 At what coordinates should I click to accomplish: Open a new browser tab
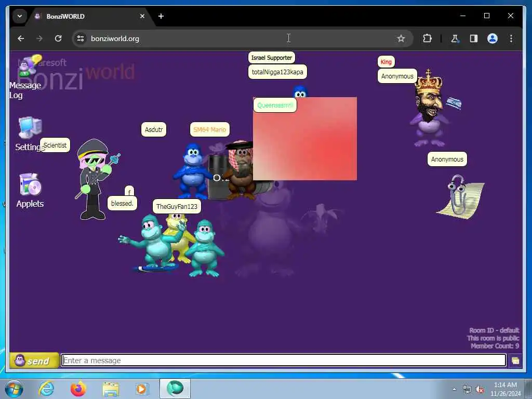[x=161, y=16]
